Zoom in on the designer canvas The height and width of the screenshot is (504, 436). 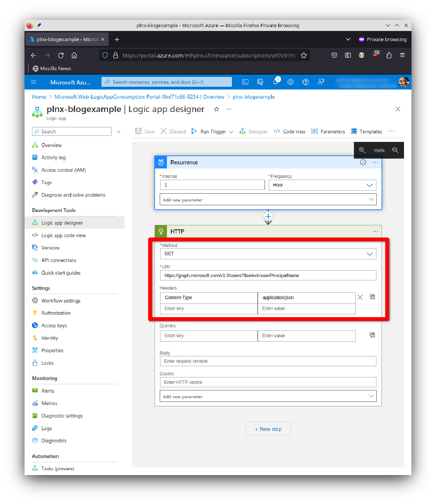pyautogui.click(x=362, y=150)
